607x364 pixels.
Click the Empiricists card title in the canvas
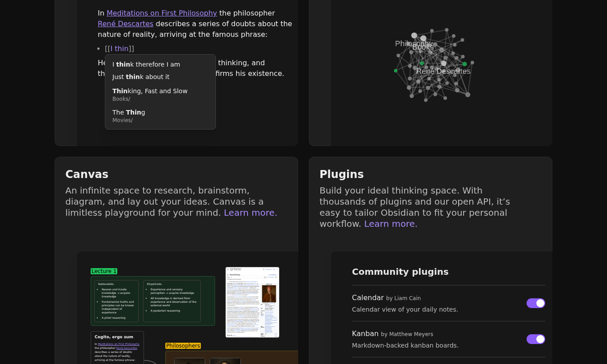[155, 284]
